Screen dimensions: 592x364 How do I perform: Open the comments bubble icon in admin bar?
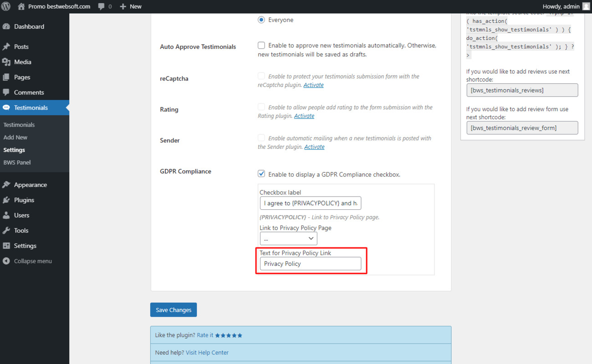101,7
